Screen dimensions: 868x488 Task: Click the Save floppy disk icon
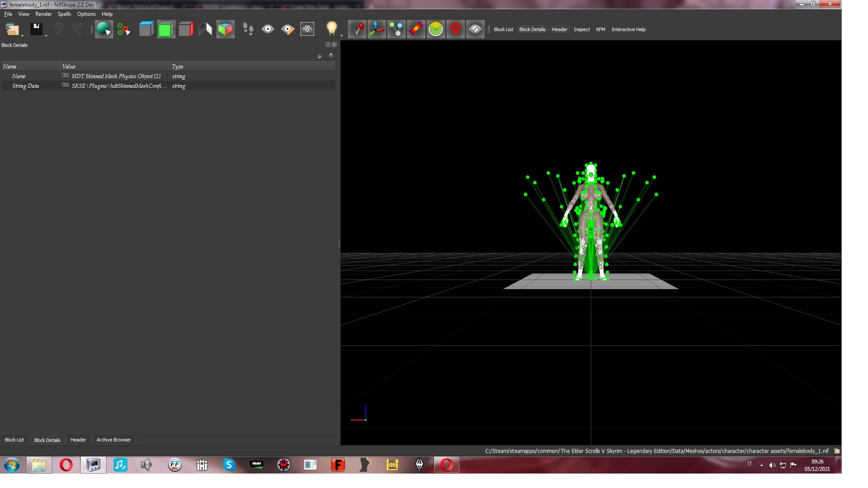[36, 29]
